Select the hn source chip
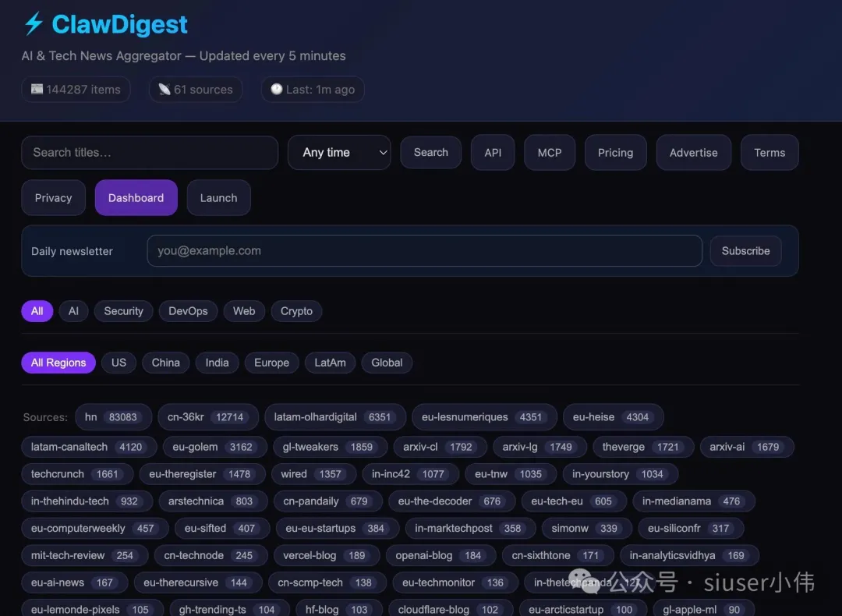 tap(113, 417)
